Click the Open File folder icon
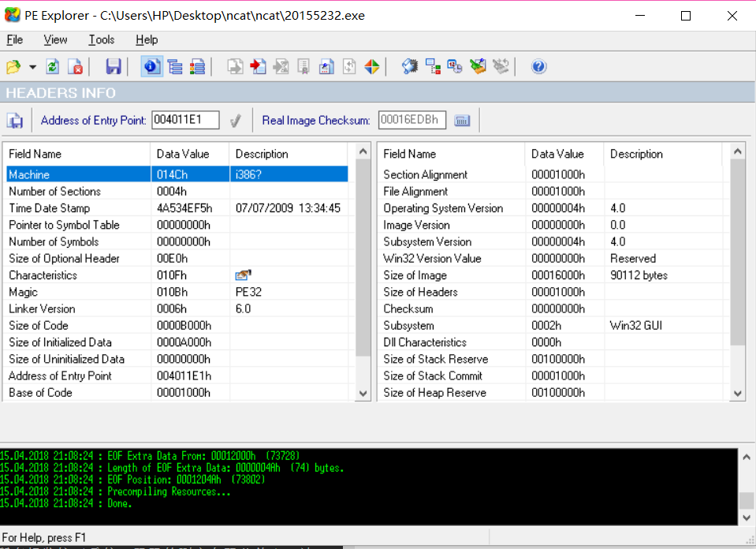 (13, 66)
